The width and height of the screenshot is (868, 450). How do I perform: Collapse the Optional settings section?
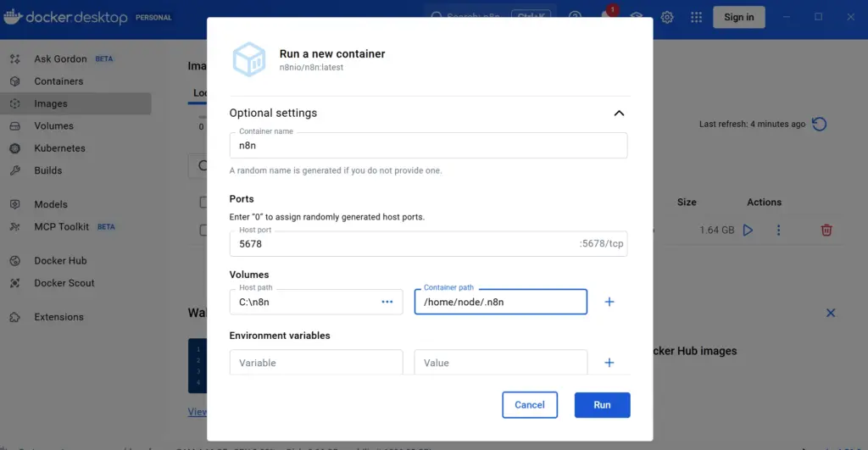coord(619,113)
